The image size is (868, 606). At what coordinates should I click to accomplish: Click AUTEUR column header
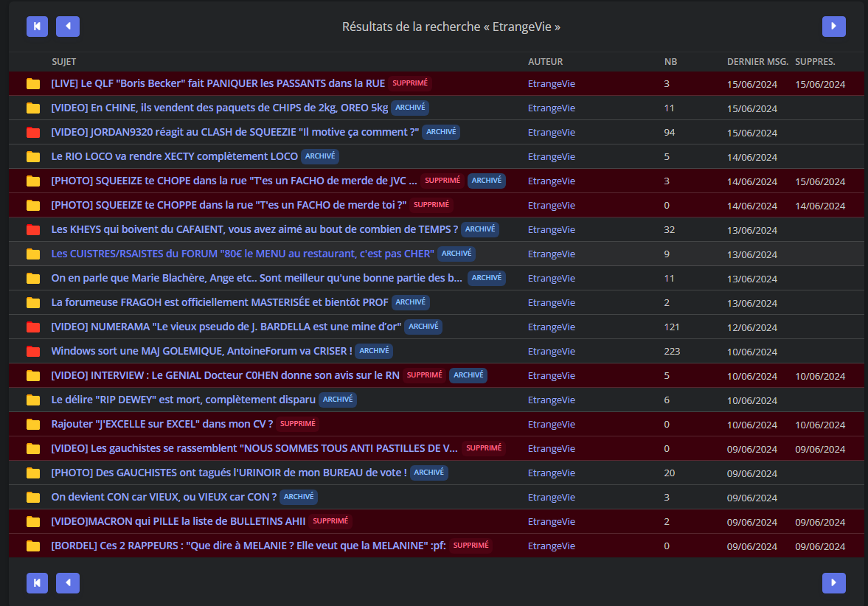(x=545, y=62)
